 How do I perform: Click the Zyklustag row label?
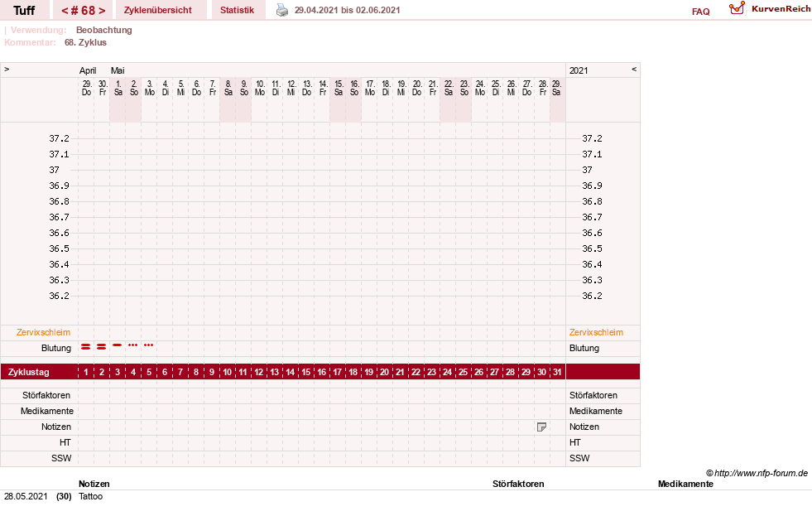pos(28,372)
